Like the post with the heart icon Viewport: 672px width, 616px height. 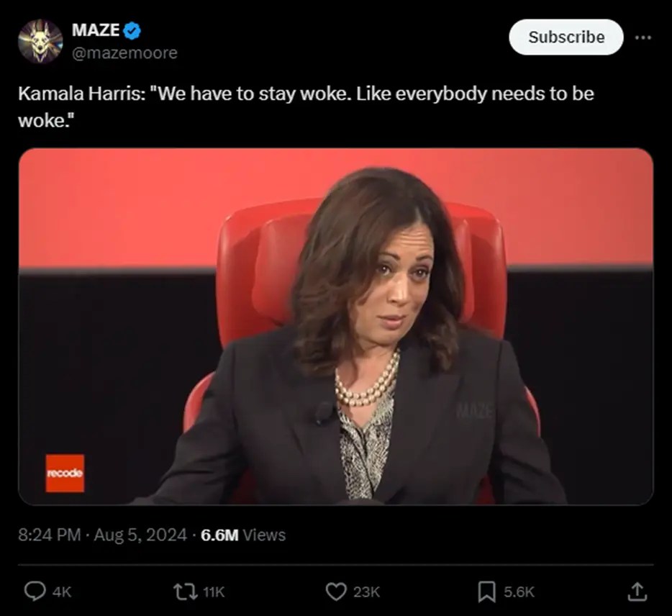point(336,592)
